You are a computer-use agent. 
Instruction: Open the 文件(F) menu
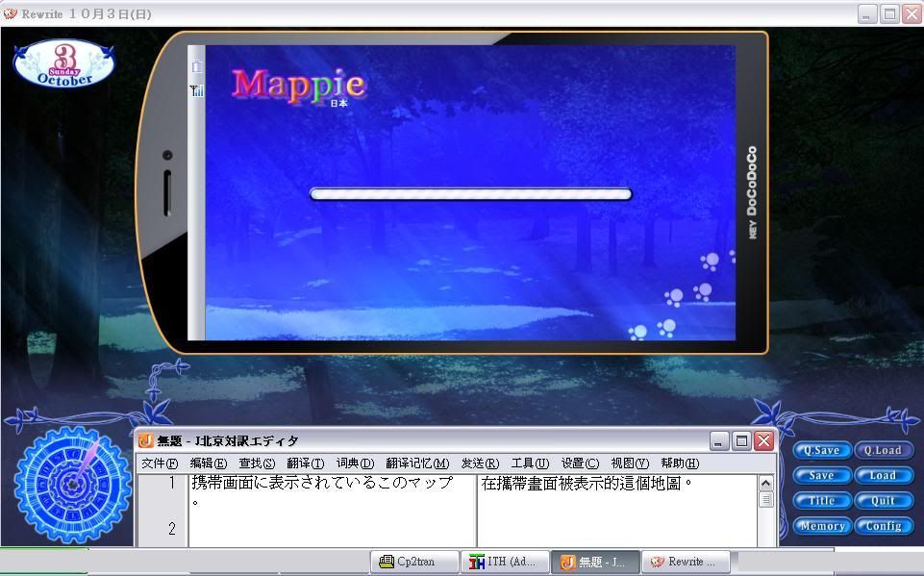160,463
